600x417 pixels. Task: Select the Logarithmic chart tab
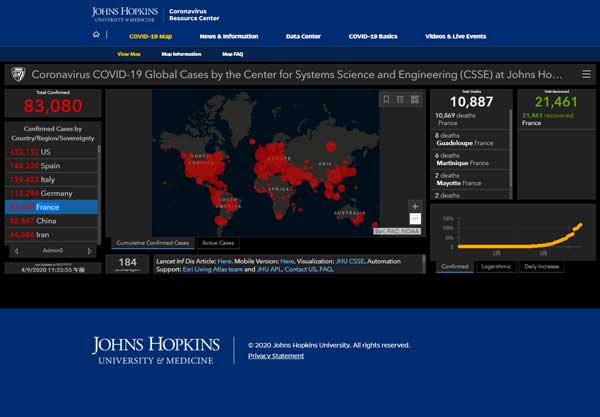click(x=496, y=267)
